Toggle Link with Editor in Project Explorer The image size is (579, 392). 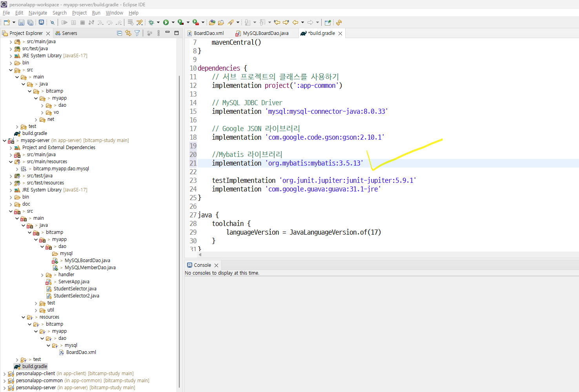coord(128,33)
